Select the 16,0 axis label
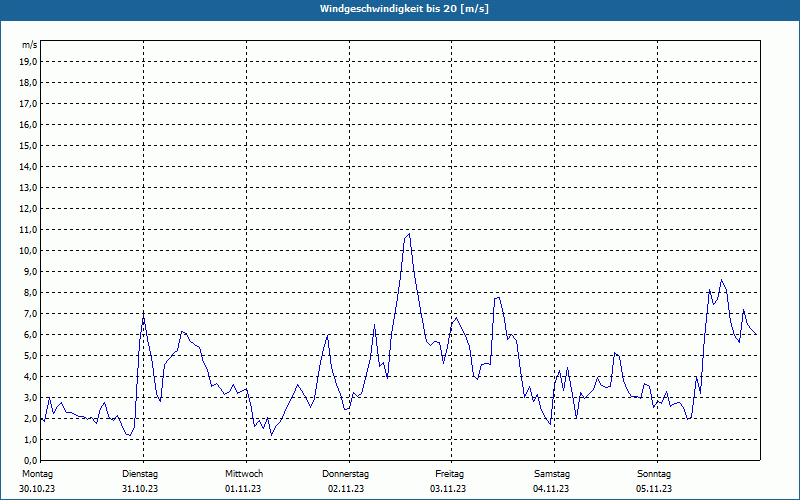Viewport: 800px width, 500px height. click(28, 124)
